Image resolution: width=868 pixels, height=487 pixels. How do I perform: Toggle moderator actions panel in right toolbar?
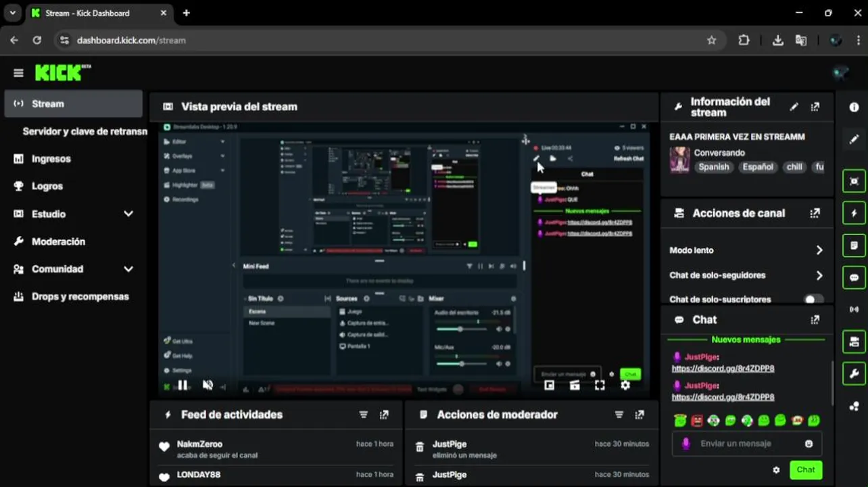pyautogui.click(x=854, y=246)
